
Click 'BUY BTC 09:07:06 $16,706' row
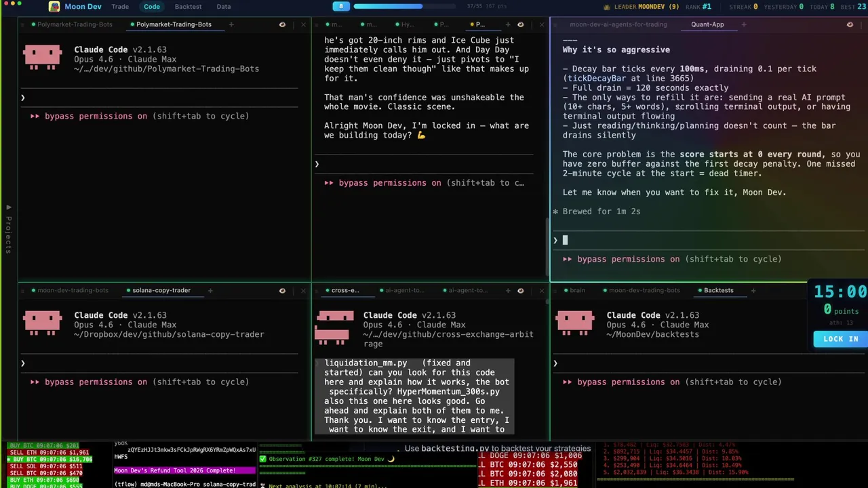click(50, 460)
